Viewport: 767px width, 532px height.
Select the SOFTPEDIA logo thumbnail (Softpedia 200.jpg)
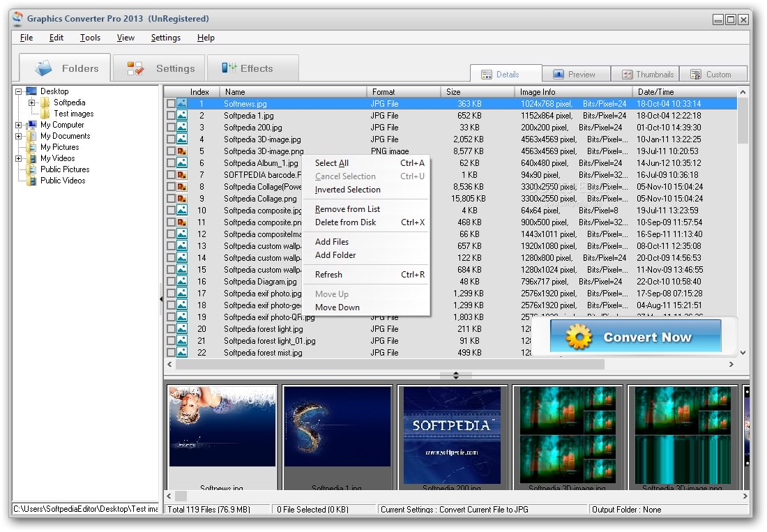tap(452, 437)
